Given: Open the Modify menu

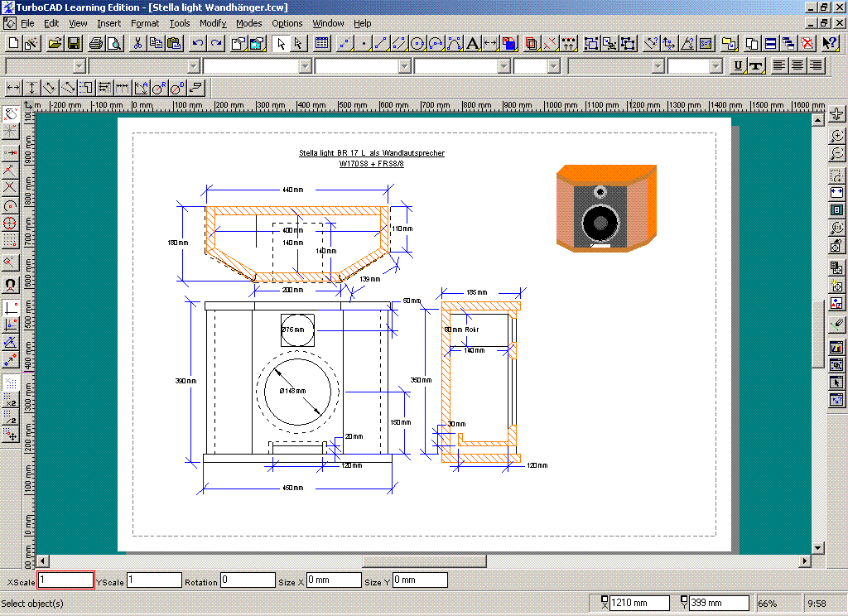Looking at the screenshot, I should coord(213,23).
